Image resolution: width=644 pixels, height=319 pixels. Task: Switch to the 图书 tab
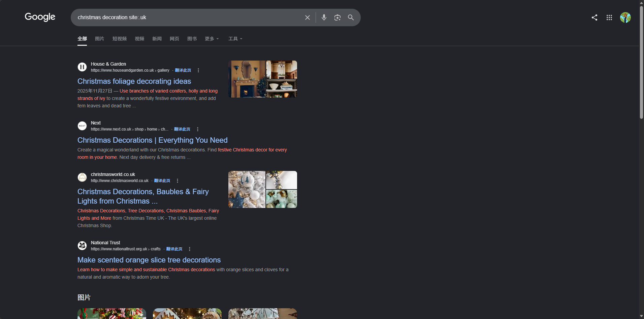[x=192, y=39]
